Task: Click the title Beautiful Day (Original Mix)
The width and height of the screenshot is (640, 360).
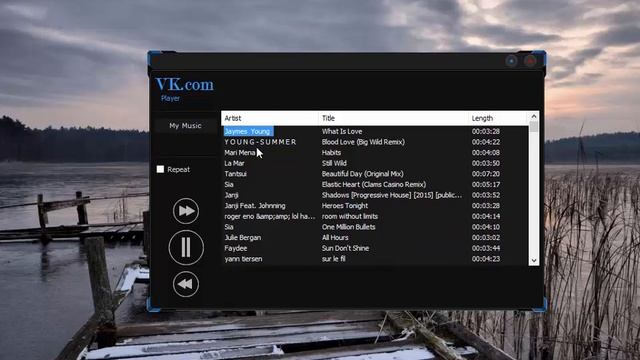Action: [363, 174]
